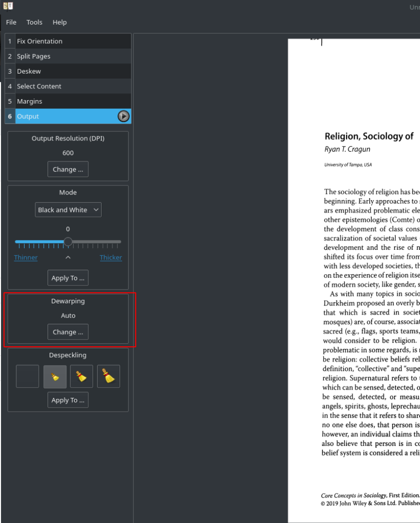Select no despeckling option
This screenshot has width=420, height=523.
coord(28,376)
